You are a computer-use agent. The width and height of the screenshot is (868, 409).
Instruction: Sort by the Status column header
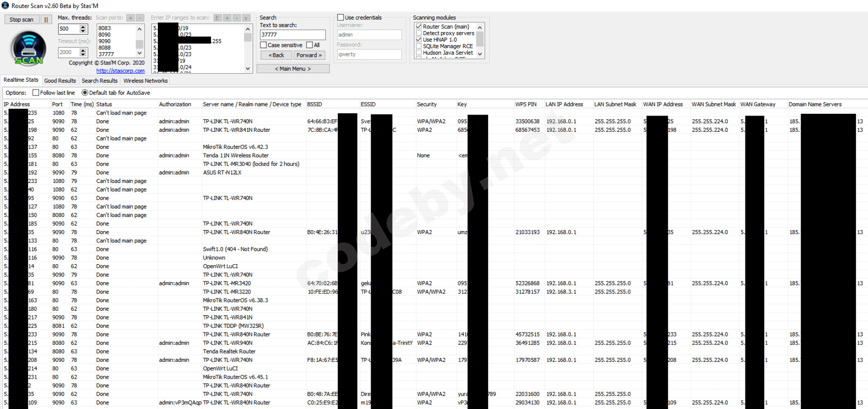(x=126, y=104)
